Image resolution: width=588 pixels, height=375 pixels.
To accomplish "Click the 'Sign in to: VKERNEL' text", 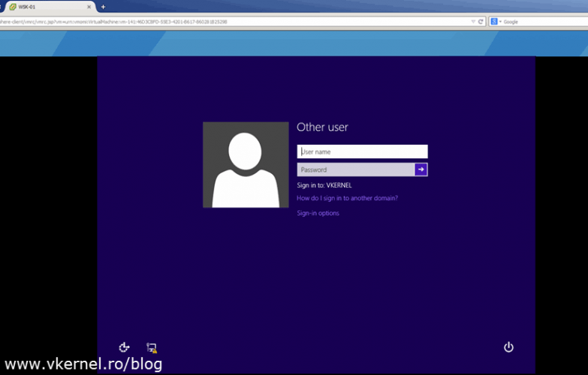I will coord(324,185).
